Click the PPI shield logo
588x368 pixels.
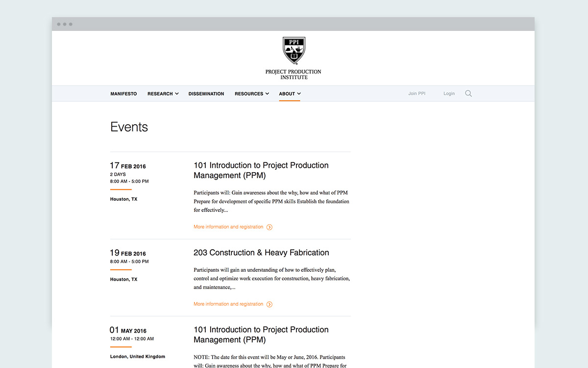(294, 51)
